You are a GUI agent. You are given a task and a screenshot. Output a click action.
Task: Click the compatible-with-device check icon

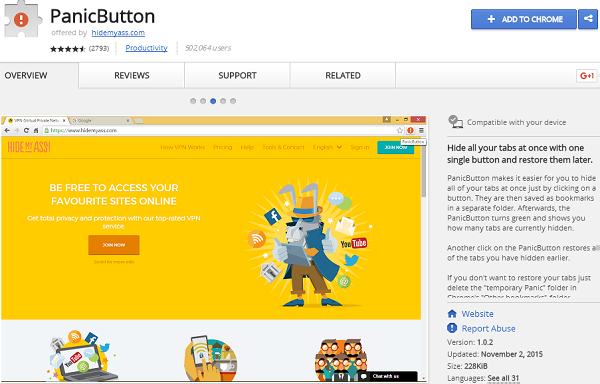(455, 122)
